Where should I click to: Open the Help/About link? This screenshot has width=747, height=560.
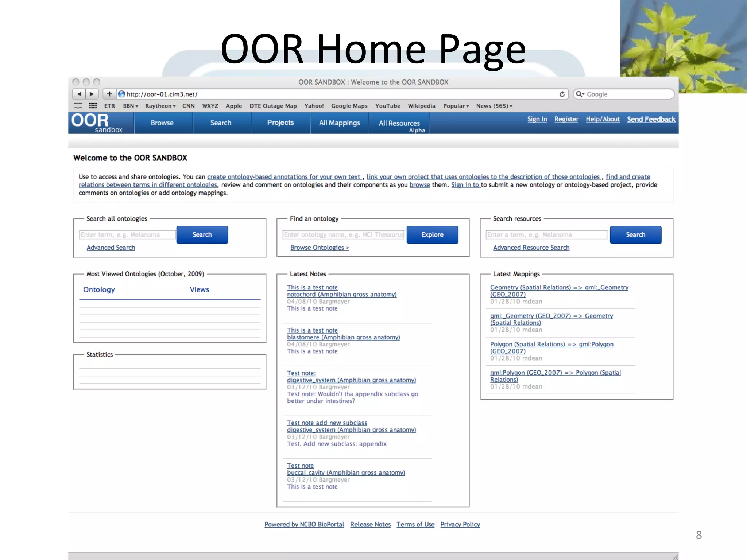tap(603, 119)
